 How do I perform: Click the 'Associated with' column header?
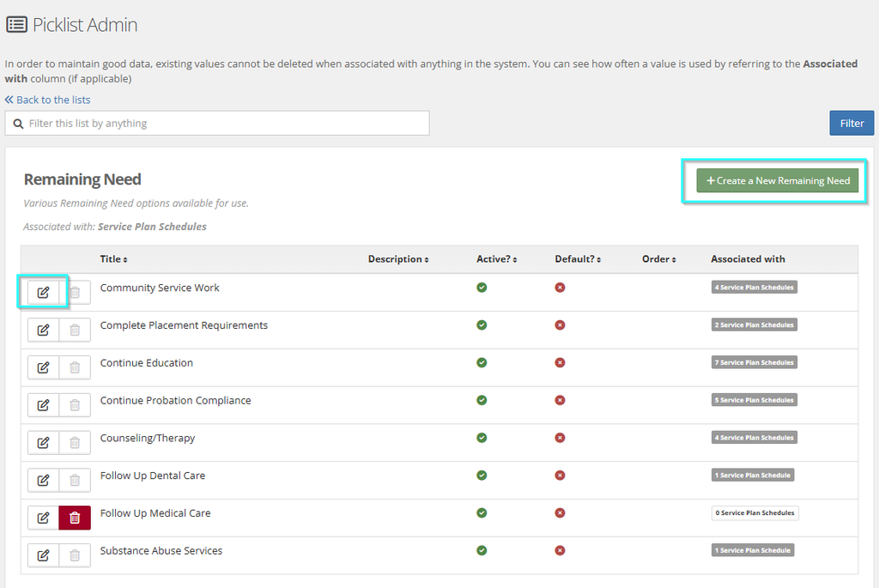click(x=748, y=259)
